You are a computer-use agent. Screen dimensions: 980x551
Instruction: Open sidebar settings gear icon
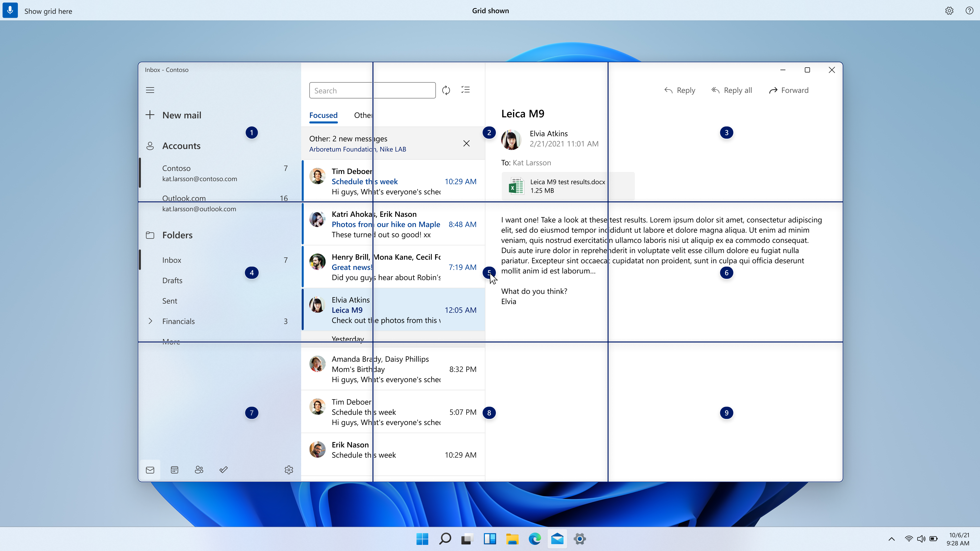click(289, 470)
